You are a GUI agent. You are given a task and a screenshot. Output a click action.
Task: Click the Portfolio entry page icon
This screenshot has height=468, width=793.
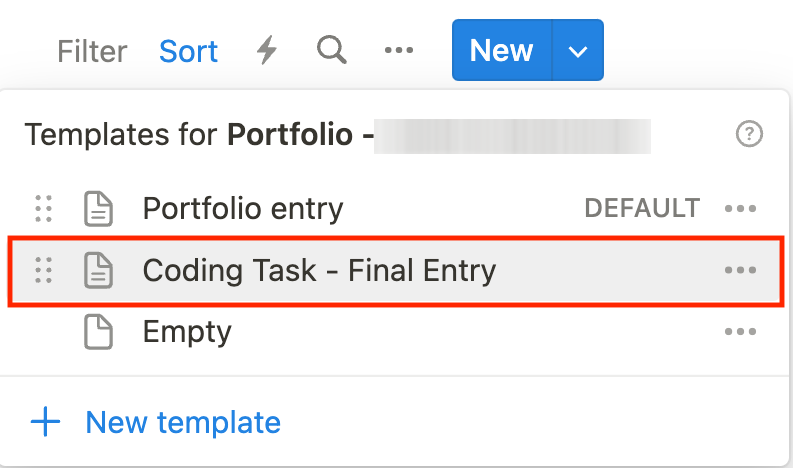pos(98,209)
